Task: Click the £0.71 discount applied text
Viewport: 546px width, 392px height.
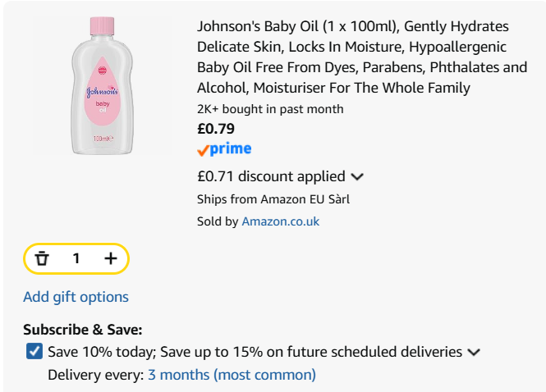Action: coord(271,175)
